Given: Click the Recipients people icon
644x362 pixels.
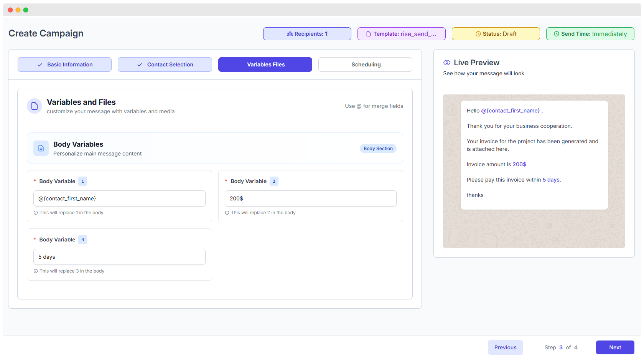Looking at the screenshot, I should pos(290,34).
